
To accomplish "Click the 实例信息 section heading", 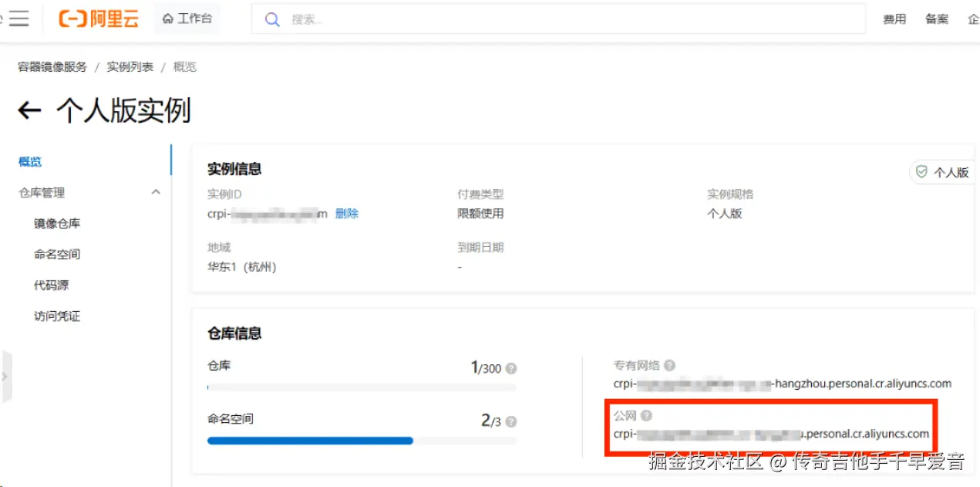I will 234,168.
